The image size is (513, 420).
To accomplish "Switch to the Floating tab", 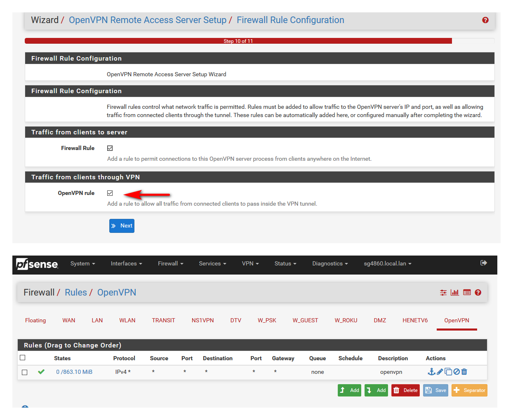I will point(35,321).
